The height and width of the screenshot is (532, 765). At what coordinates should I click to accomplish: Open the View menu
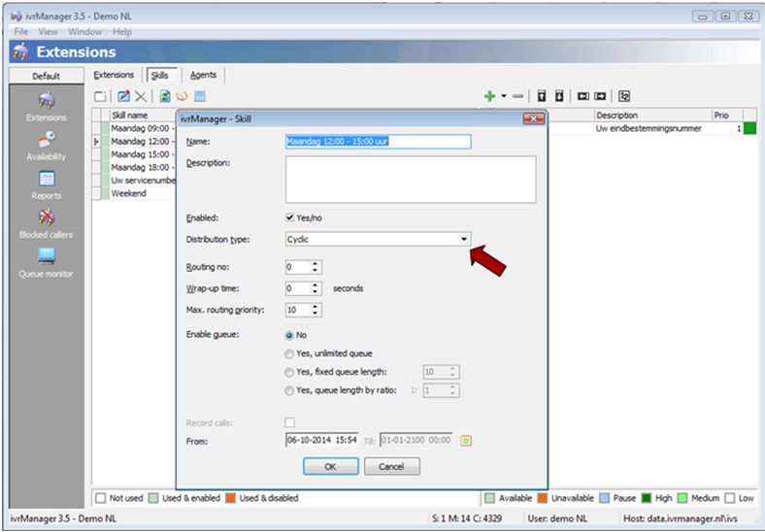point(48,32)
